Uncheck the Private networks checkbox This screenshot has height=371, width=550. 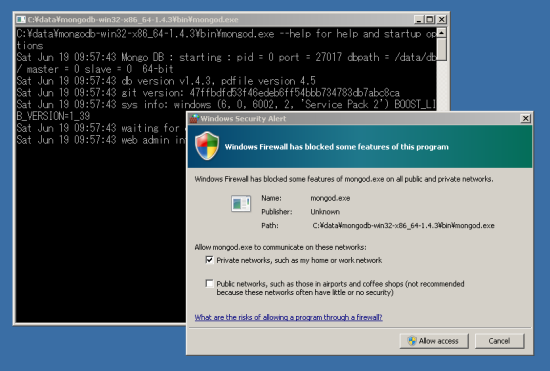click(209, 260)
